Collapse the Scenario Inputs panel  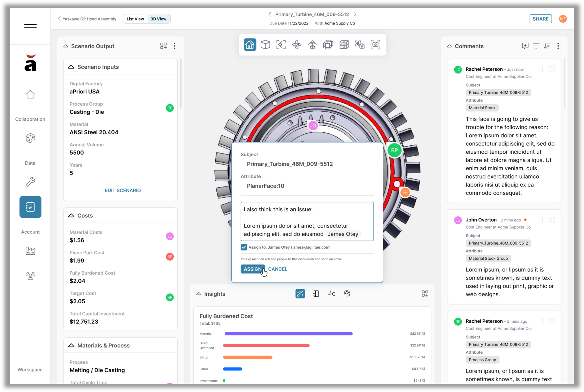pyautogui.click(x=71, y=66)
